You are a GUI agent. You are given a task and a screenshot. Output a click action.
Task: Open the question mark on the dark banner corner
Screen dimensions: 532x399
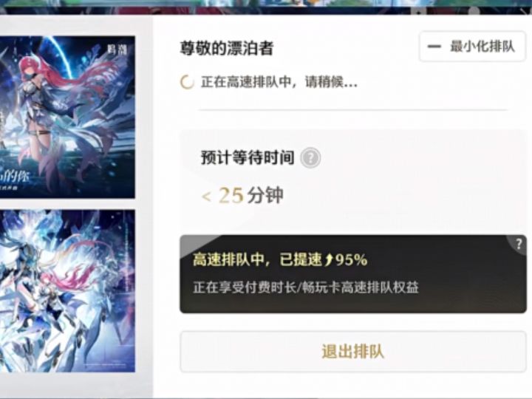[519, 244]
